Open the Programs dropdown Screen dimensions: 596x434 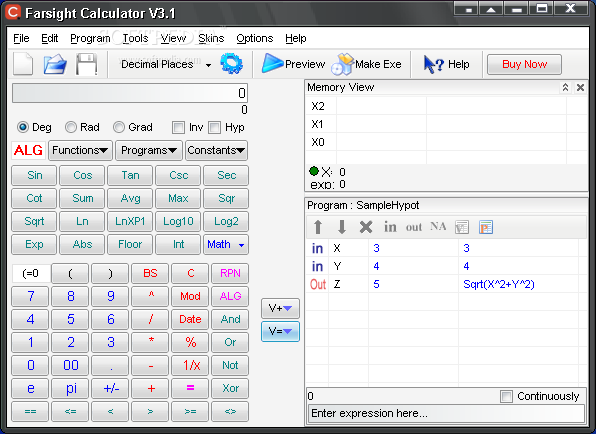pyautogui.click(x=149, y=150)
